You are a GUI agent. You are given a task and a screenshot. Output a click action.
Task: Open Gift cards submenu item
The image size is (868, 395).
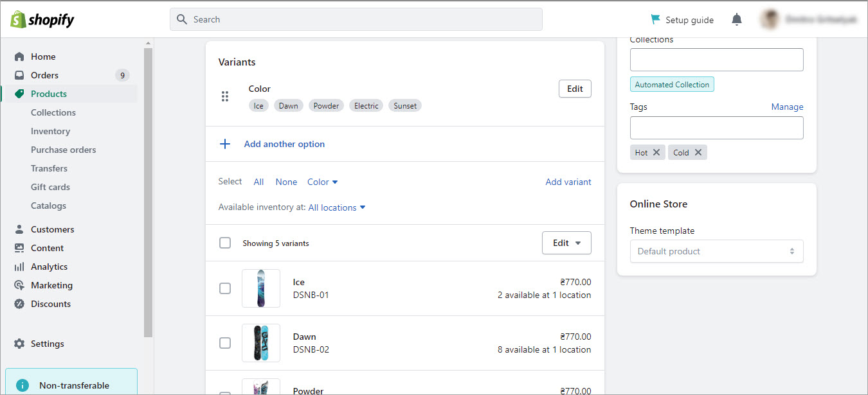tap(50, 187)
